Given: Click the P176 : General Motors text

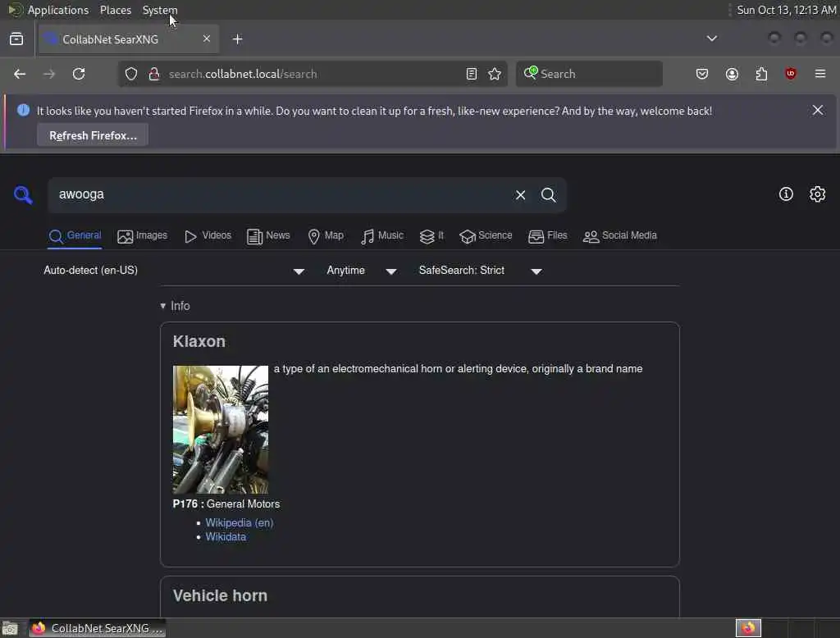Looking at the screenshot, I should click(x=226, y=504).
